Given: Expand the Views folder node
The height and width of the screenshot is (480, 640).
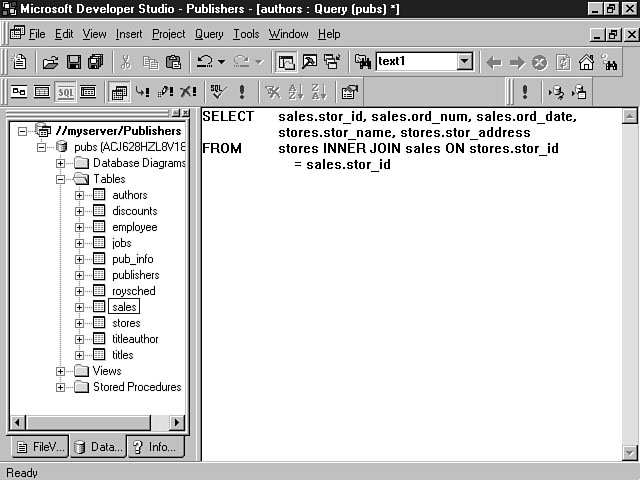Looking at the screenshot, I should pyautogui.click(x=61, y=371).
